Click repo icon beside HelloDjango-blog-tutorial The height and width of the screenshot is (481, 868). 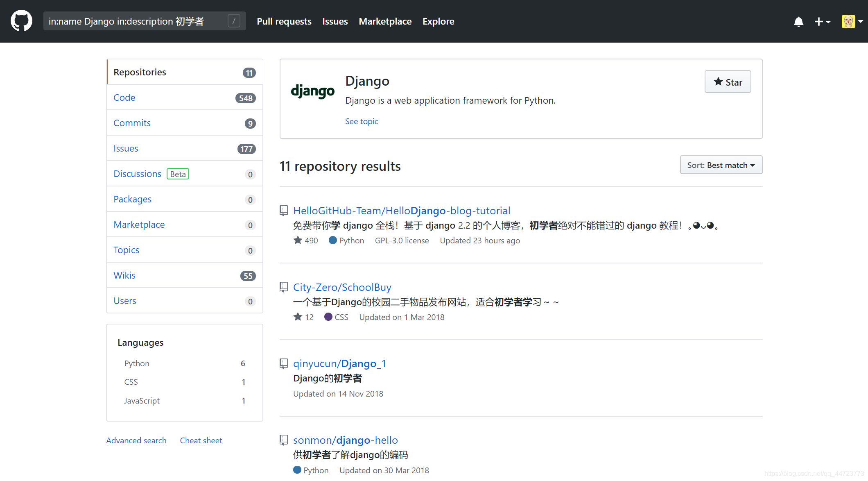(284, 211)
